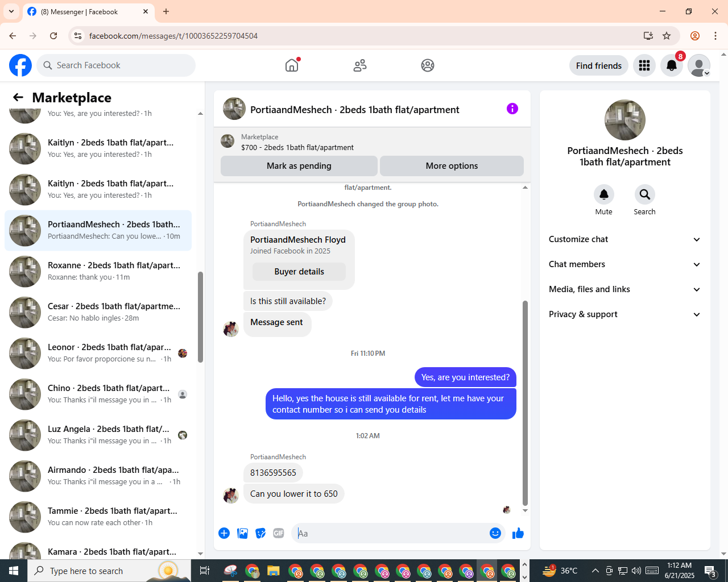The height and width of the screenshot is (582, 728).
Task: Click the conversation title header PortiaandMeshech
Action: [355, 110]
